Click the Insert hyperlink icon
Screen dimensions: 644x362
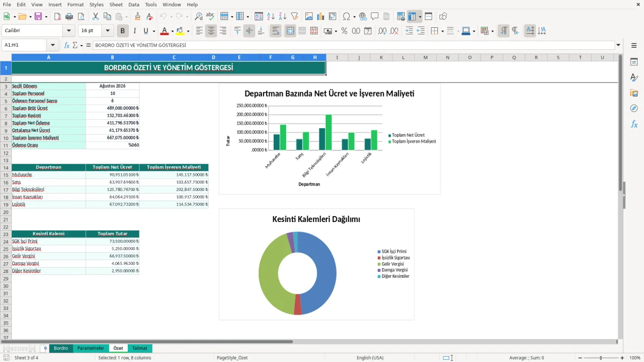(363, 17)
